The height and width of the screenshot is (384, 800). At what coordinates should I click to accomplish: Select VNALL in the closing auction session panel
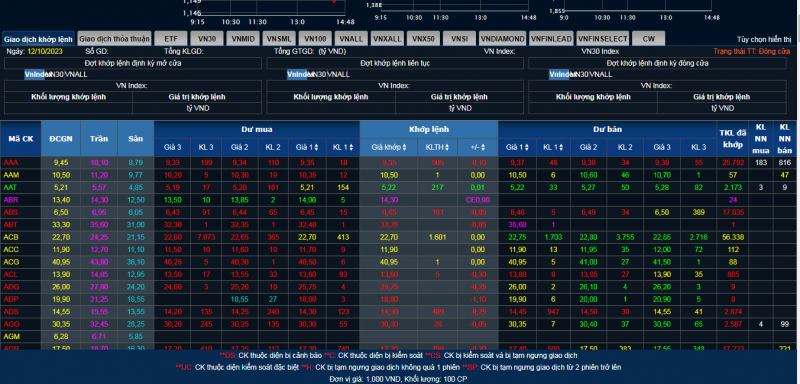click(x=601, y=74)
